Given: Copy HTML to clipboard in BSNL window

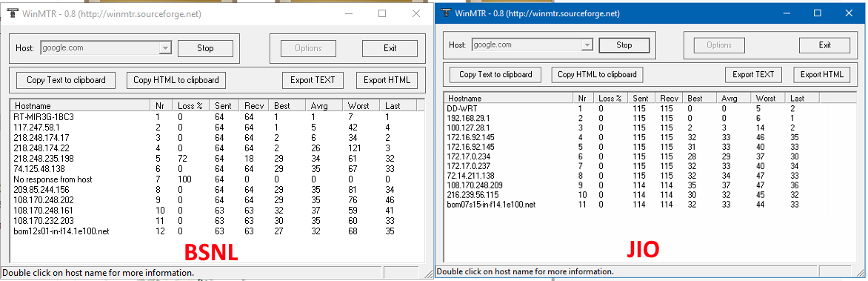Looking at the screenshot, I should point(176,80).
